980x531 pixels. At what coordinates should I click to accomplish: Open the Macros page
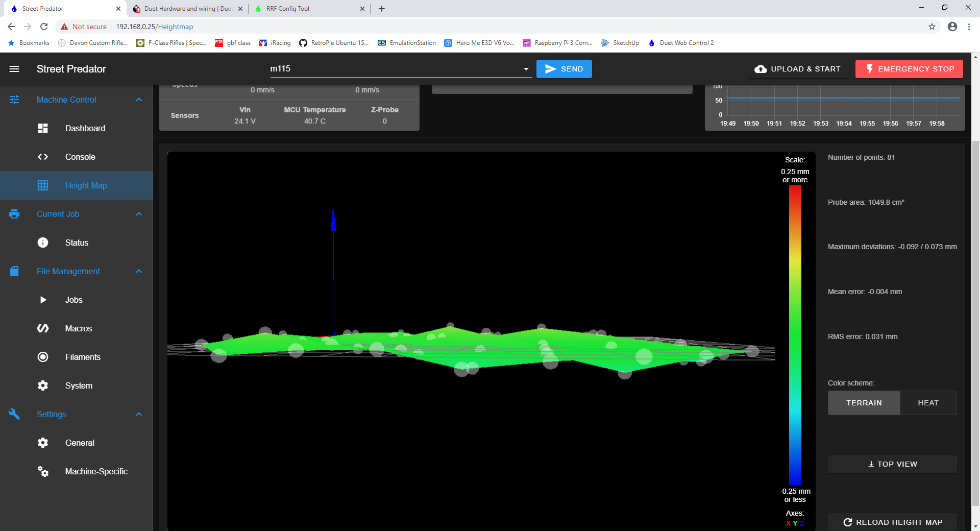[x=77, y=328]
